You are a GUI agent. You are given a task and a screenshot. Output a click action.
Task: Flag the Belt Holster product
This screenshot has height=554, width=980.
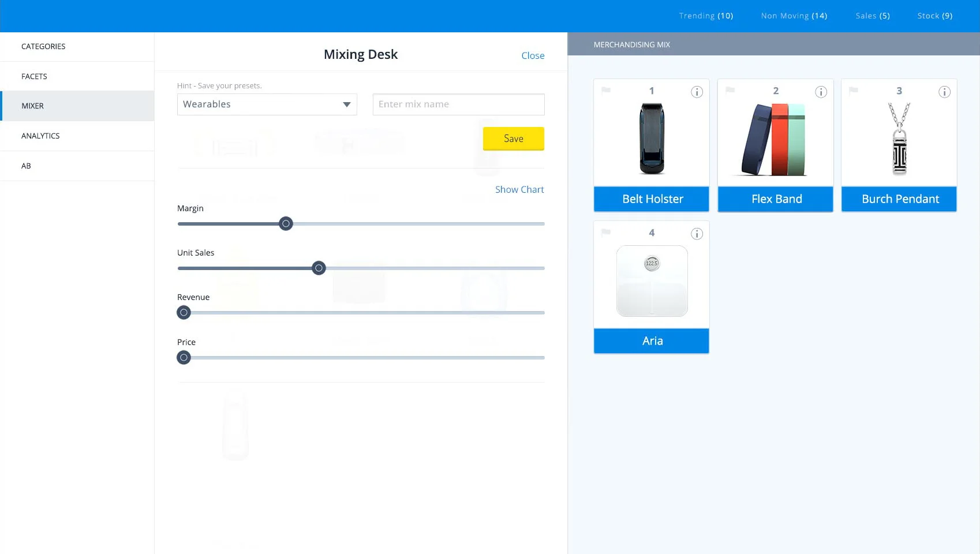pyautogui.click(x=606, y=90)
